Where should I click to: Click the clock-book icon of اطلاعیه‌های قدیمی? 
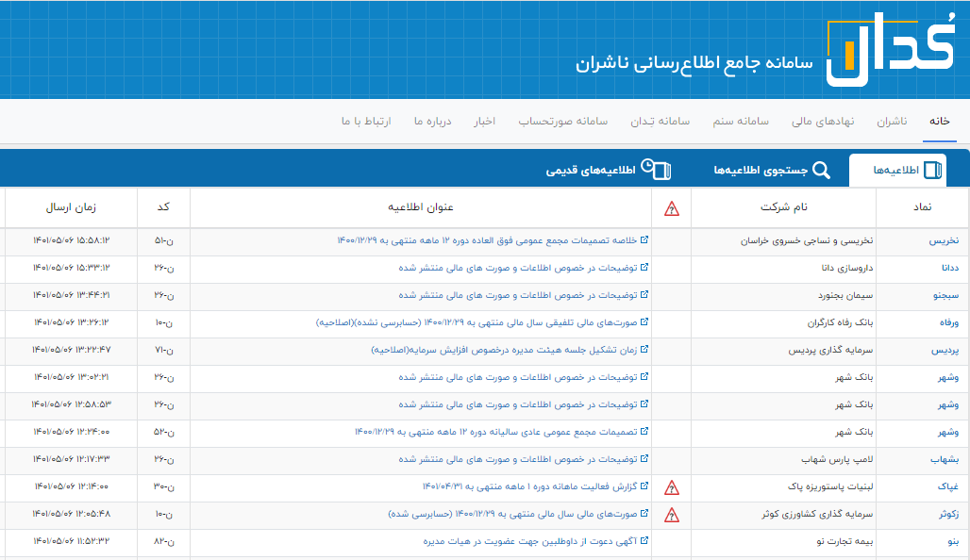coord(657,170)
